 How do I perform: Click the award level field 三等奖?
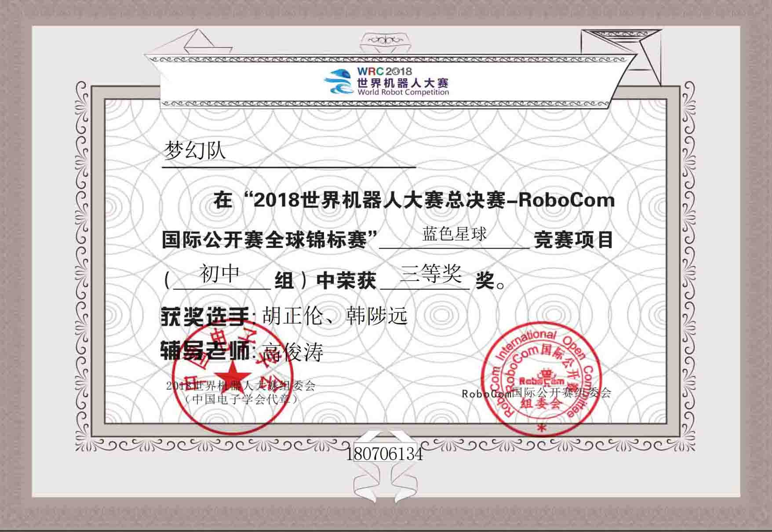(431, 273)
